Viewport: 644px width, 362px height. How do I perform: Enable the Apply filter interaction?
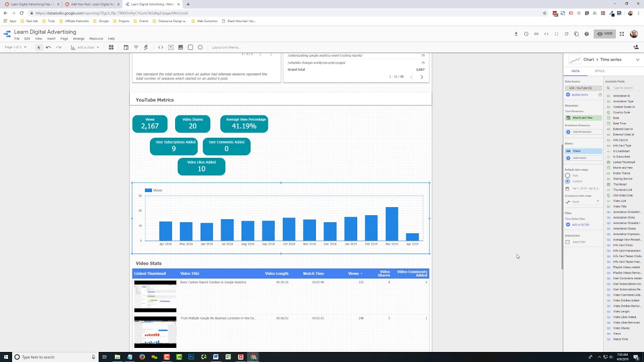567,242
